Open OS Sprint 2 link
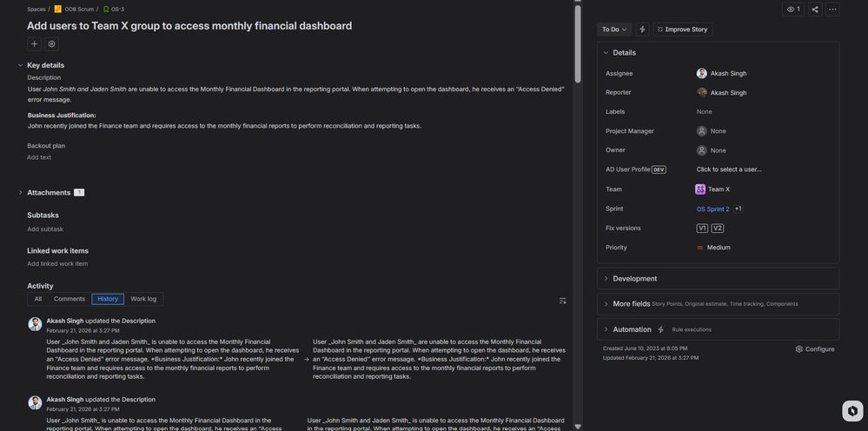 click(x=712, y=209)
